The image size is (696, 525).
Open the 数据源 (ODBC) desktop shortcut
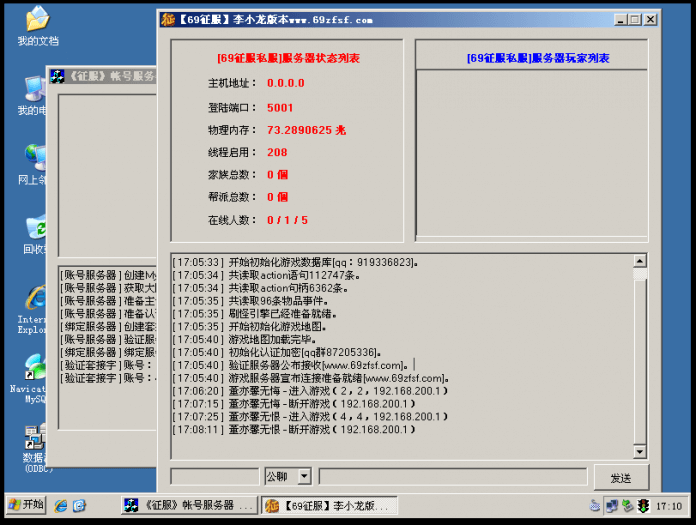click(x=36, y=437)
